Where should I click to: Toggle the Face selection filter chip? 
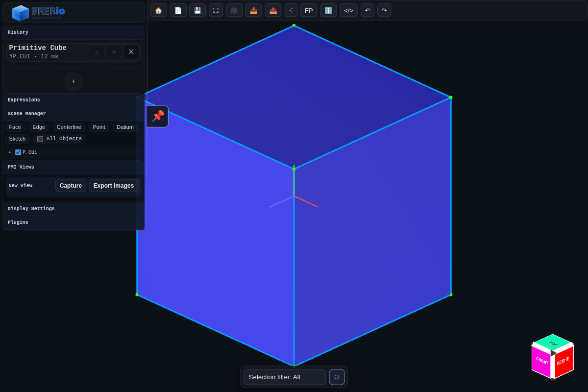coord(15,127)
